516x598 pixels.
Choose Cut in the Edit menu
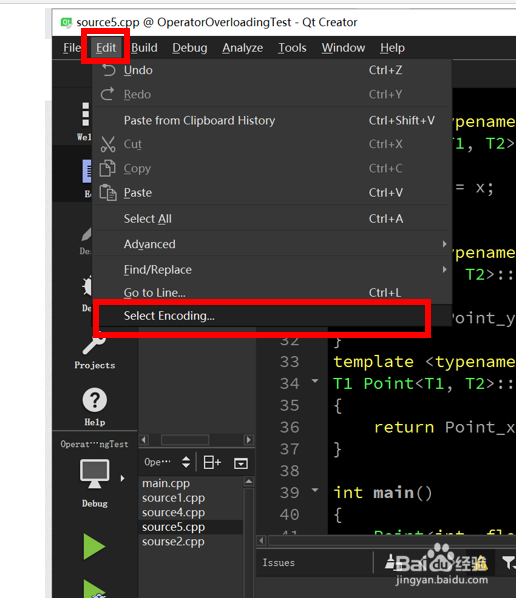pyautogui.click(x=272, y=144)
